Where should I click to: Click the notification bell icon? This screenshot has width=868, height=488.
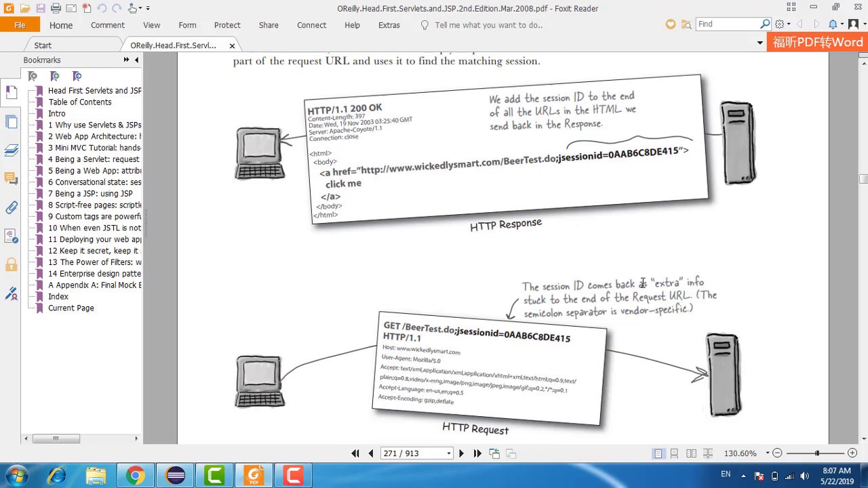[x=833, y=24]
